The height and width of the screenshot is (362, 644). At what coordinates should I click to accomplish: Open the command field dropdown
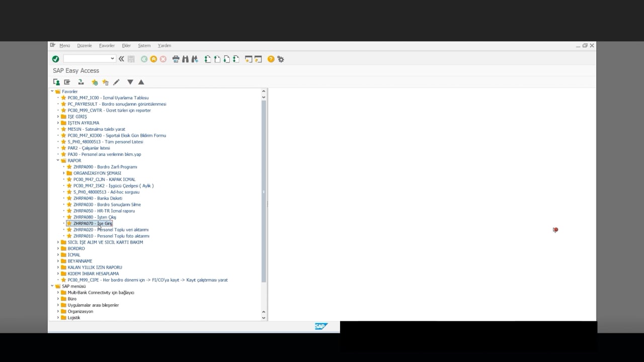pos(112,59)
